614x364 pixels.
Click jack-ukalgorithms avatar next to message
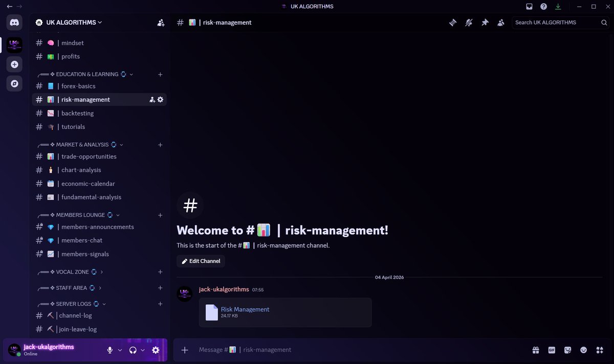184,294
